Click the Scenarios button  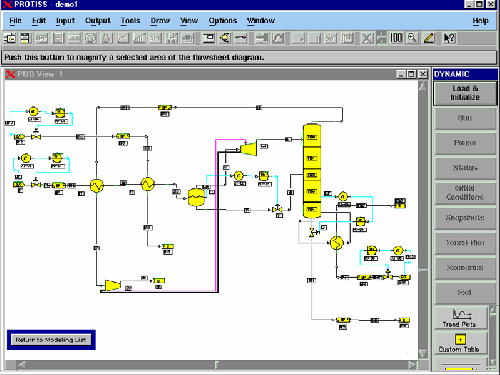[465, 268]
